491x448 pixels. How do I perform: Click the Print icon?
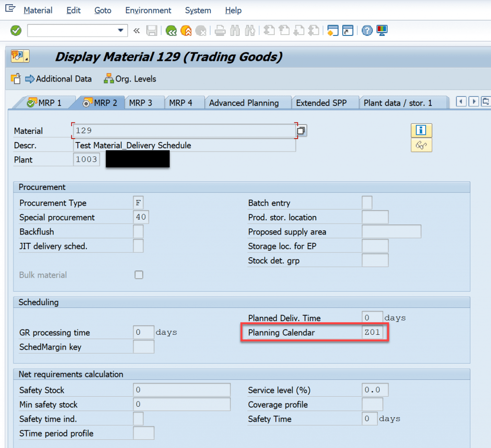click(220, 31)
